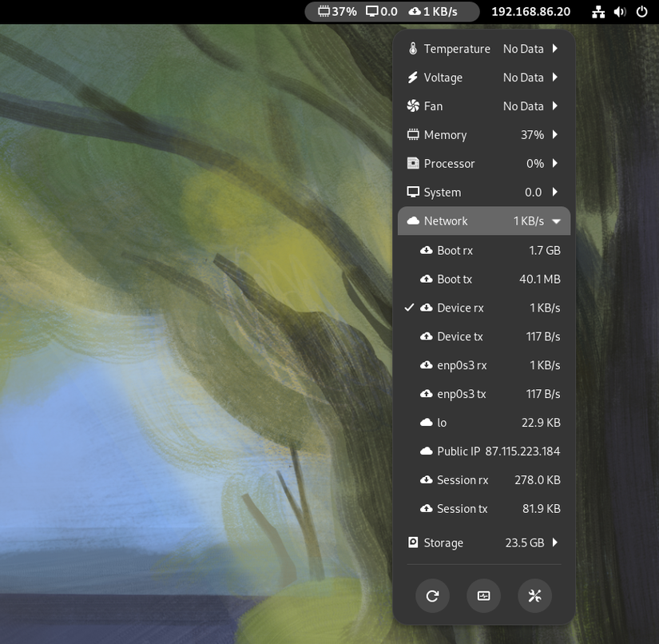This screenshot has height=644, width=659.
Task: Expand the Temperature submenu arrow
Action: (x=555, y=49)
